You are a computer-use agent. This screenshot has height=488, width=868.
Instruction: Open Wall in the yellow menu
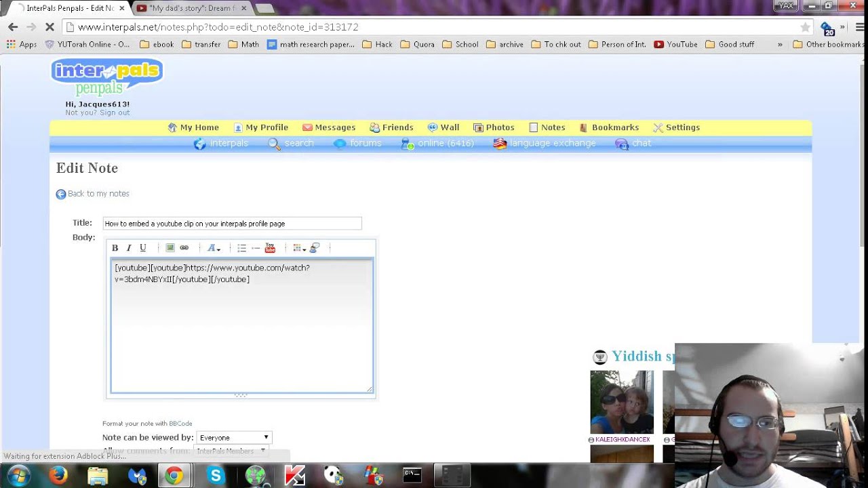point(443,127)
